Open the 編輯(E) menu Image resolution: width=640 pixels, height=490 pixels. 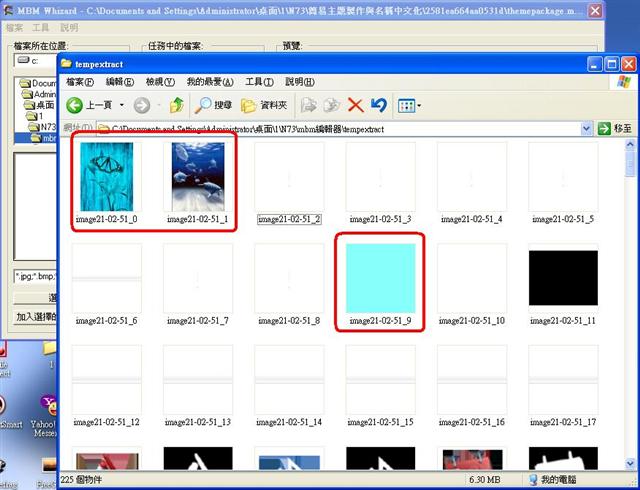[120, 82]
